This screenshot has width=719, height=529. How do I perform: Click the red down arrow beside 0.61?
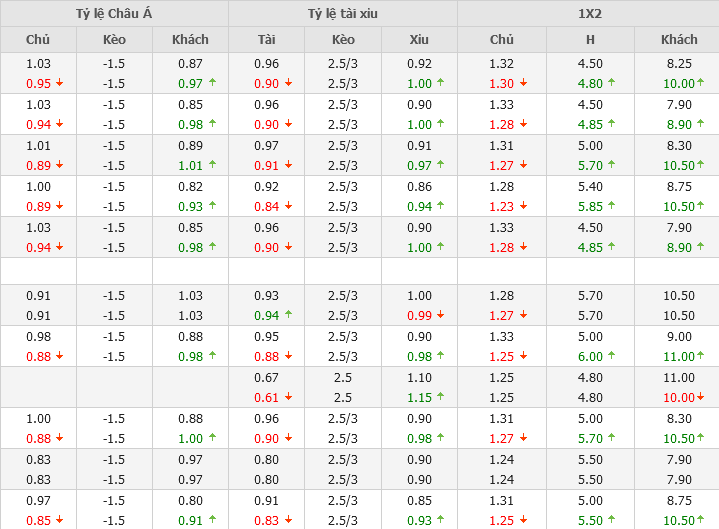coord(289,397)
